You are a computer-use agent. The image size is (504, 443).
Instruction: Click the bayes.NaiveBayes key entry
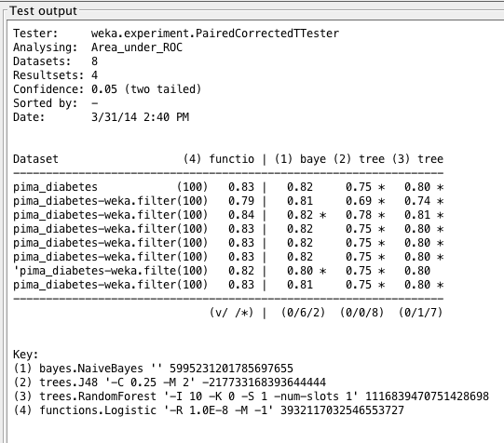pyautogui.click(x=153, y=369)
